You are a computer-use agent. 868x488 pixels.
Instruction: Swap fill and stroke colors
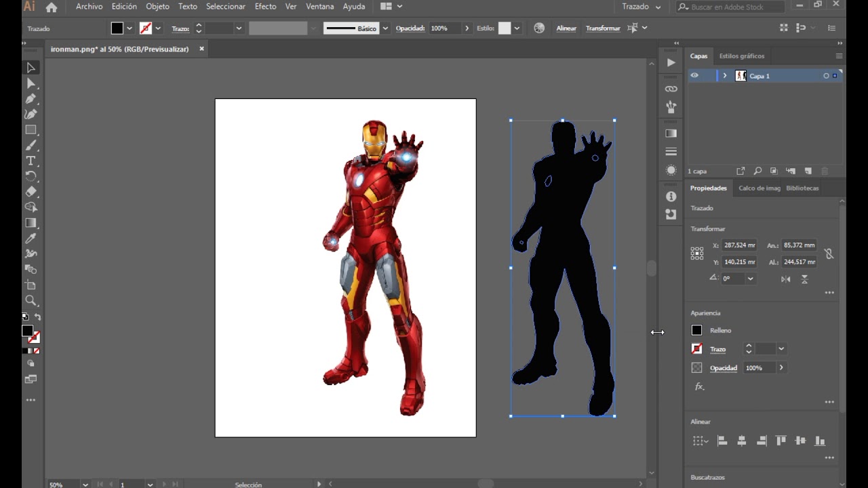click(x=37, y=317)
